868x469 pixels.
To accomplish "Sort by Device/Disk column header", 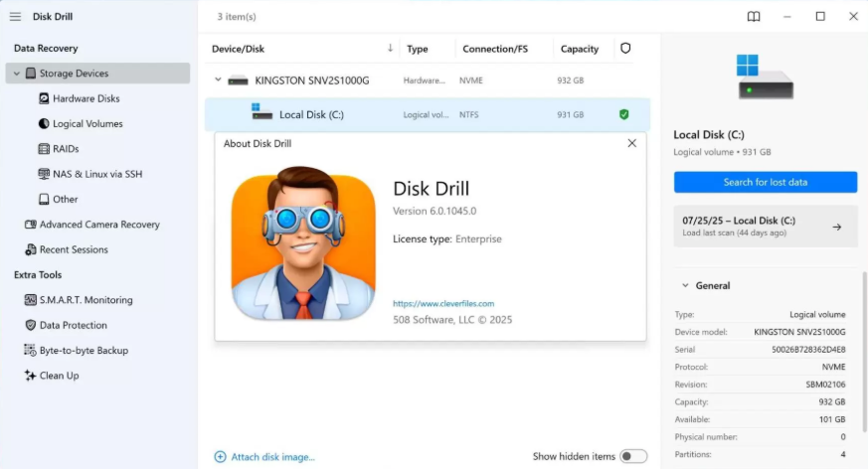I will pyautogui.click(x=238, y=49).
